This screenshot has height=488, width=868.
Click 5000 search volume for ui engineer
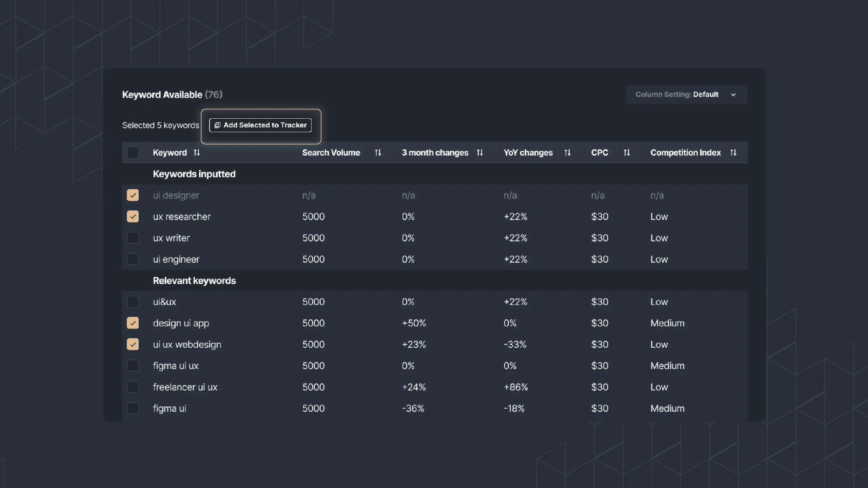[x=313, y=259]
